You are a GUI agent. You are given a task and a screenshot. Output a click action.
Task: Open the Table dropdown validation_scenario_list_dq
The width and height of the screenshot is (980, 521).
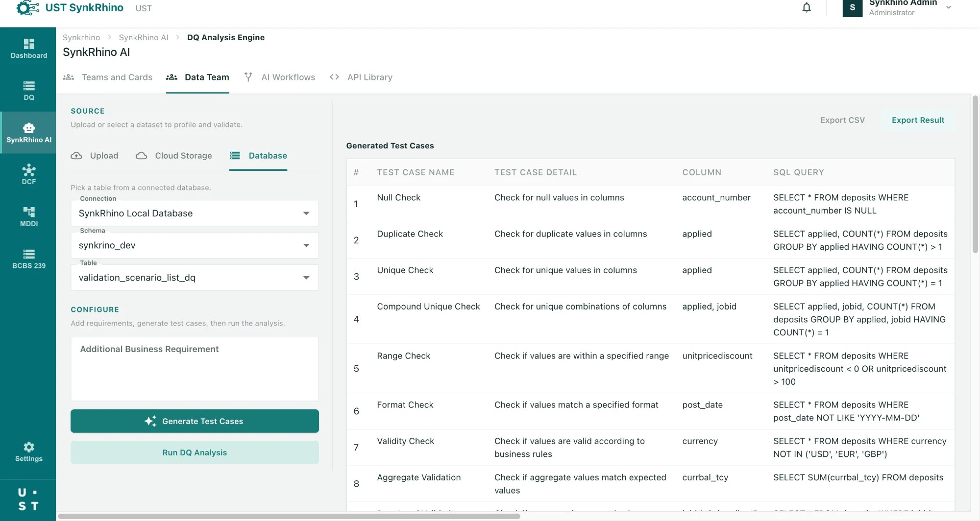coord(195,278)
